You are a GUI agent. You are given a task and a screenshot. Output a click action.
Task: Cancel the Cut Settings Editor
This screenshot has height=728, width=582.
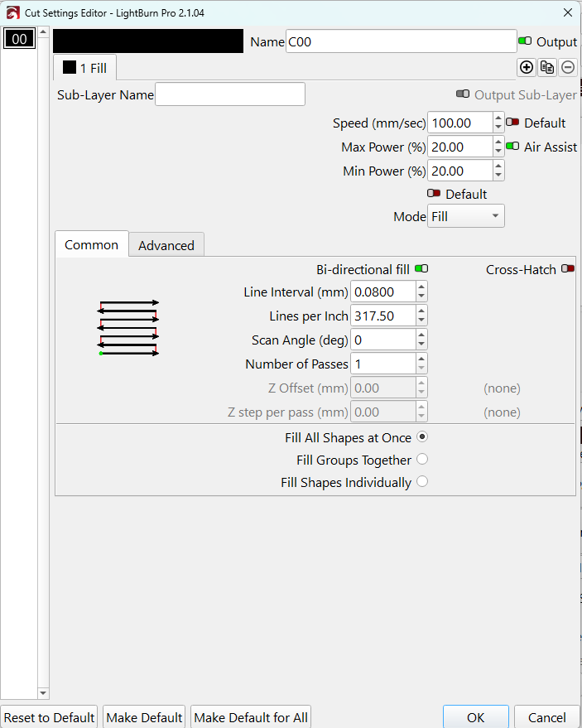(x=546, y=717)
